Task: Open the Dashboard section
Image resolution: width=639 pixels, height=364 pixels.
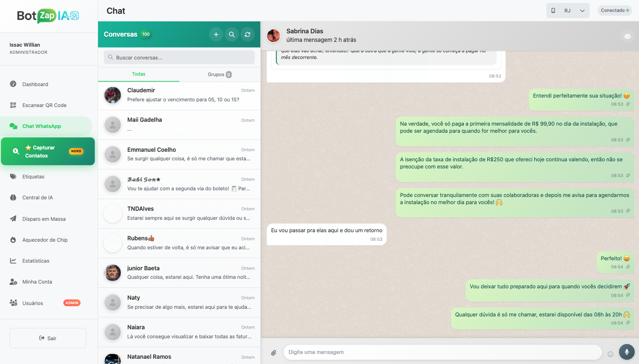Action: pos(36,84)
